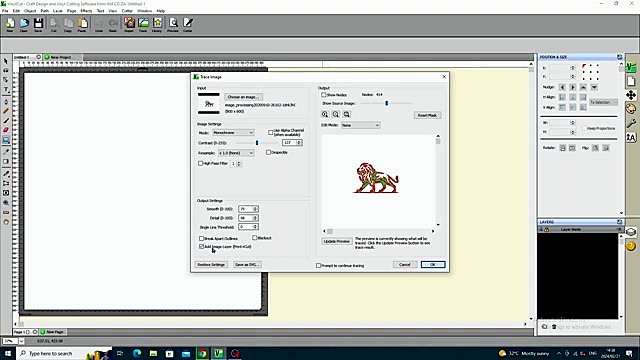
Task: Enable the Despeckle checkbox
Action: coord(268,152)
